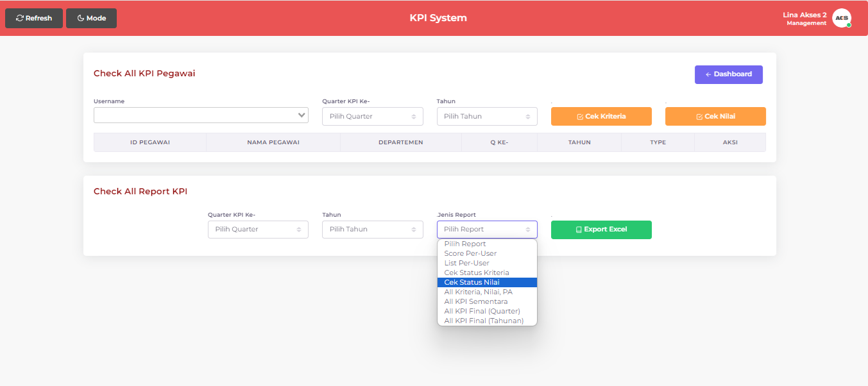Expand the Username combo box chevron
This screenshot has height=386, width=868.
302,115
